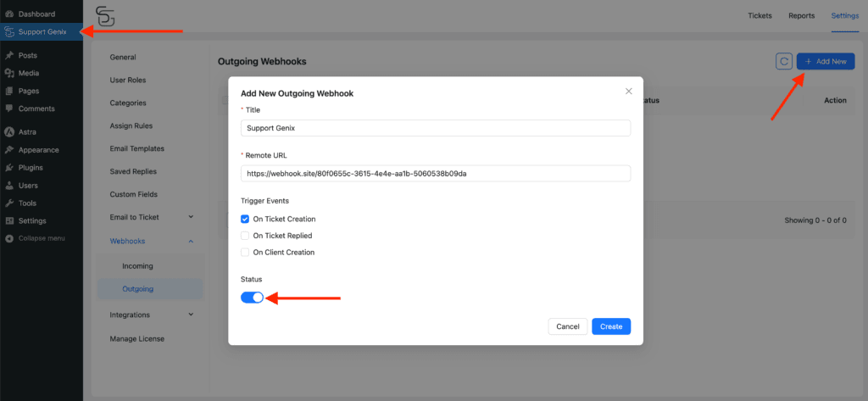The height and width of the screenshot is (401, 868).
Task: Collapse the Webhooks section chevron
Action: pyautogui.click(x=191, y=241)
